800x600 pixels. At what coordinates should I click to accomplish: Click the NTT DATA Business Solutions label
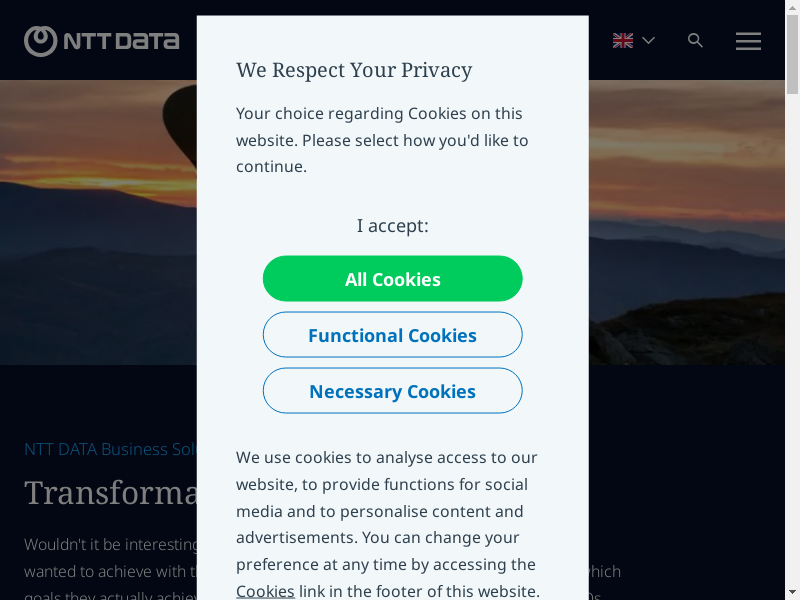110,449
